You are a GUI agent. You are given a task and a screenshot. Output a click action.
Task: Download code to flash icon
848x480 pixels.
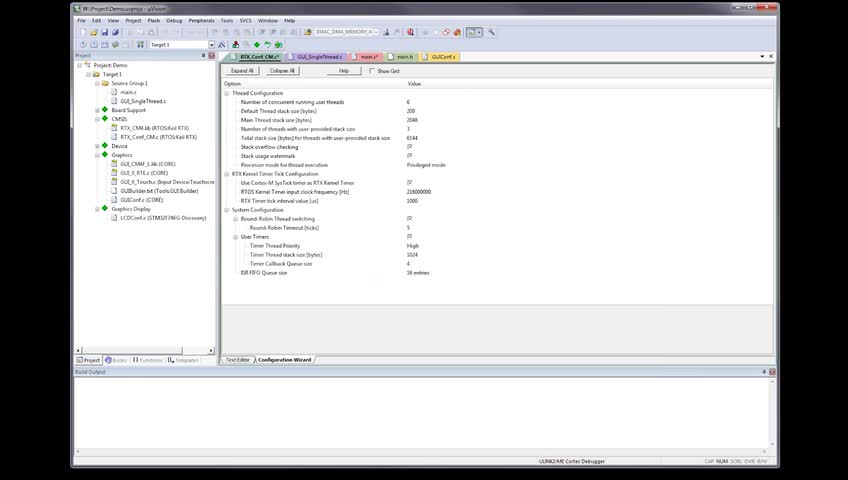click(141, 45)
